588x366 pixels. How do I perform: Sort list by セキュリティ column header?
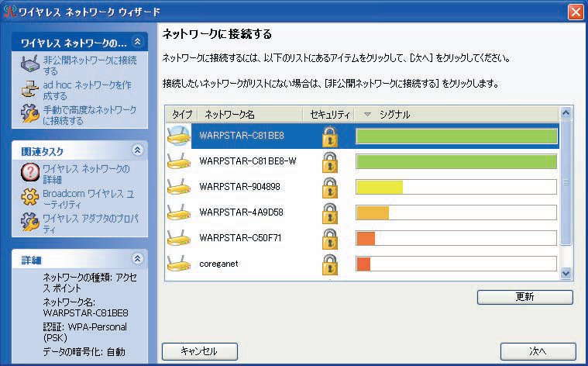pyautogui.click(x=329, y=114)
